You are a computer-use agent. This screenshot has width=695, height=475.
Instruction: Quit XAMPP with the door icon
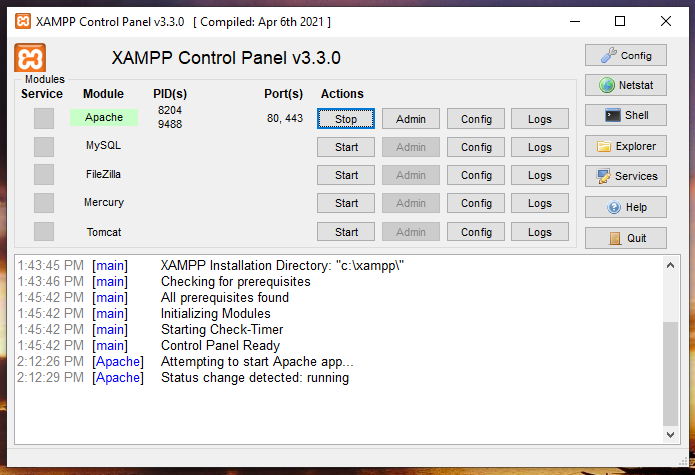pyautogui.click(x=625, y=238)
